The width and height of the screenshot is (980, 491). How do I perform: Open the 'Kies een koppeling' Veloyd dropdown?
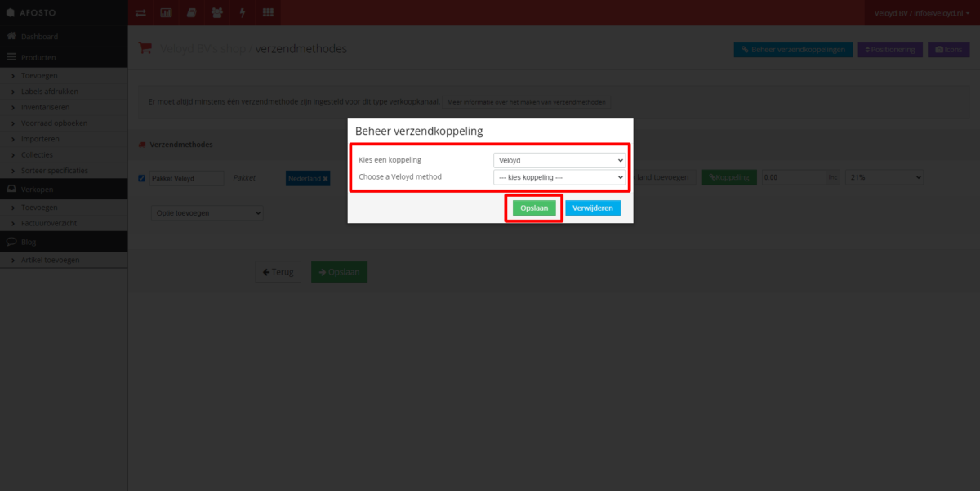click(559, 160)
